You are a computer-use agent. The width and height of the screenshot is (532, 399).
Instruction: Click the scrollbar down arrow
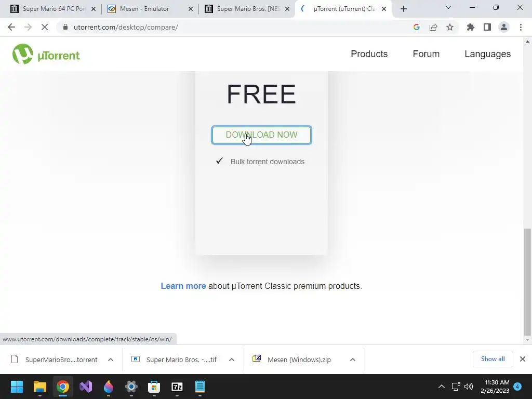(x=527, y=340)
